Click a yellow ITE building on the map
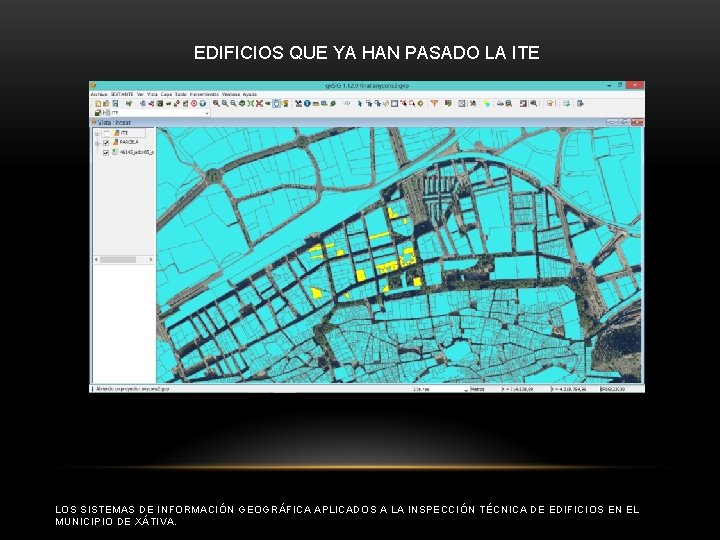Screen dimensions: 720x540 click(x=361, y=276)
